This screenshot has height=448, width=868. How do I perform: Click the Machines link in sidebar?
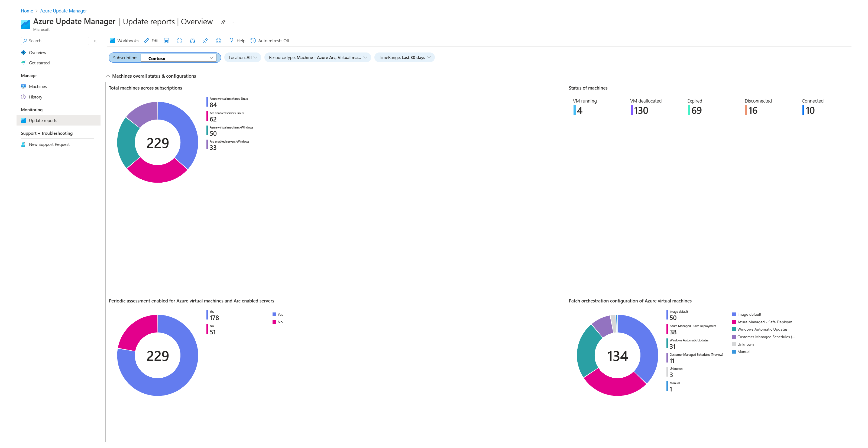(x=37, y=86)
